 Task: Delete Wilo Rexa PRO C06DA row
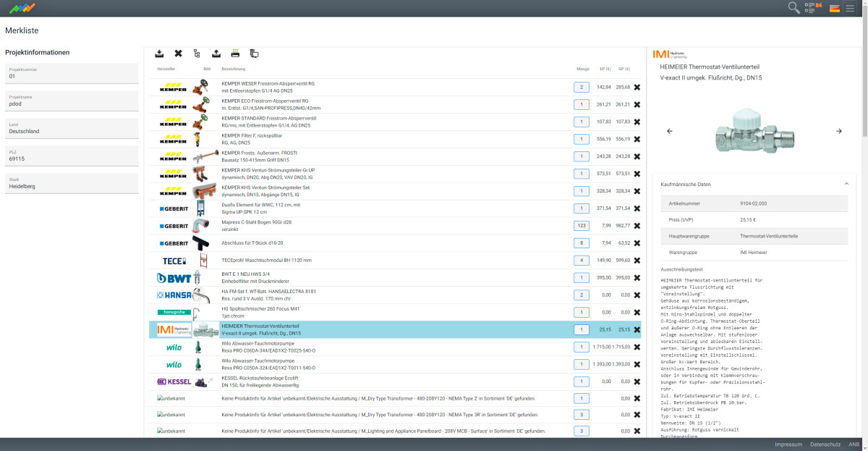point(637,347)
